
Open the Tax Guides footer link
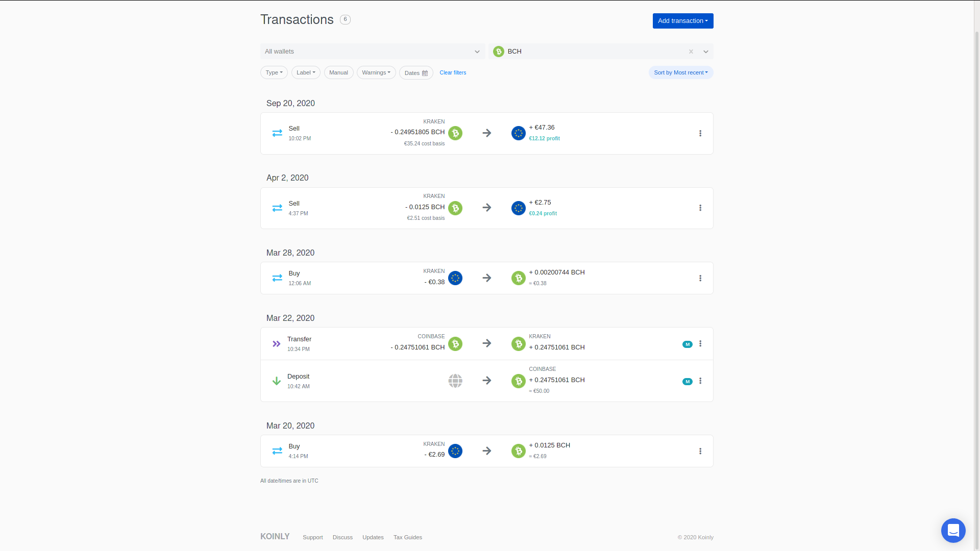(407, 537)
